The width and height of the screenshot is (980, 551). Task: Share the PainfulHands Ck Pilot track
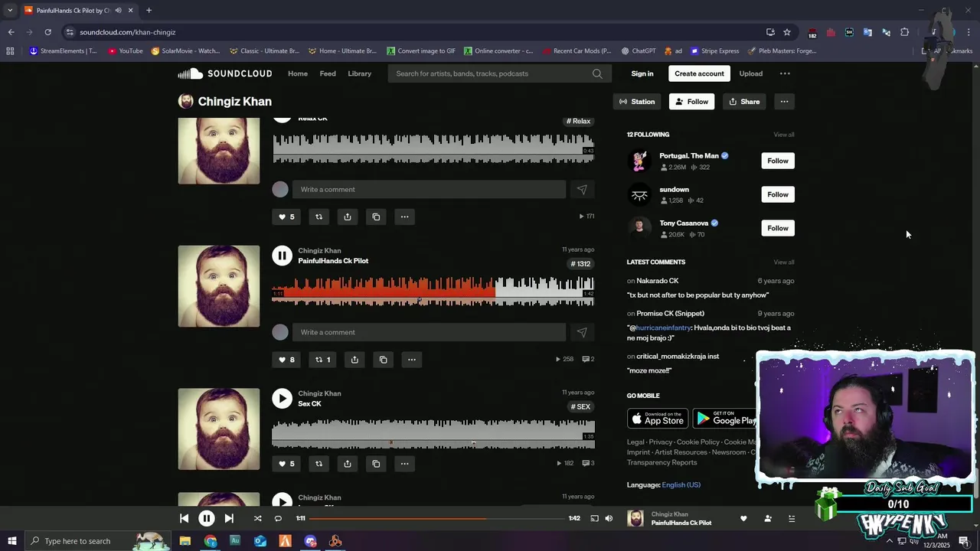tap(354, 360)
